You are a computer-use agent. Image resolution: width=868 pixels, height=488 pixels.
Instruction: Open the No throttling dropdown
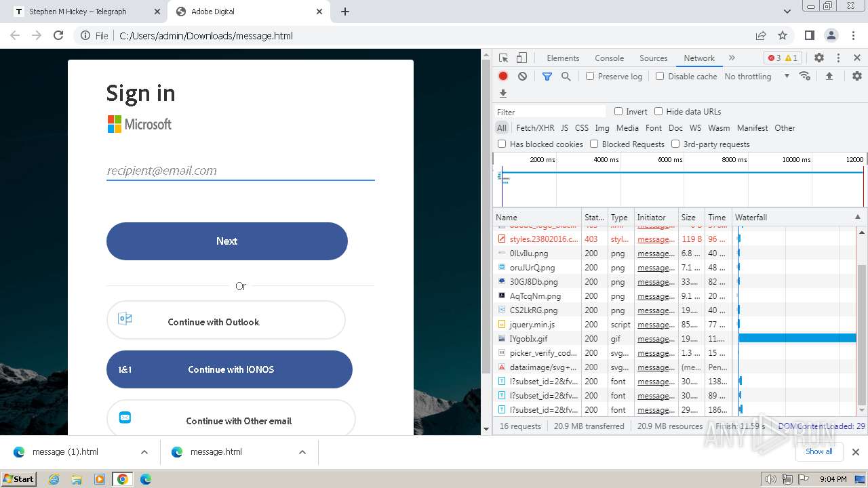757,77
